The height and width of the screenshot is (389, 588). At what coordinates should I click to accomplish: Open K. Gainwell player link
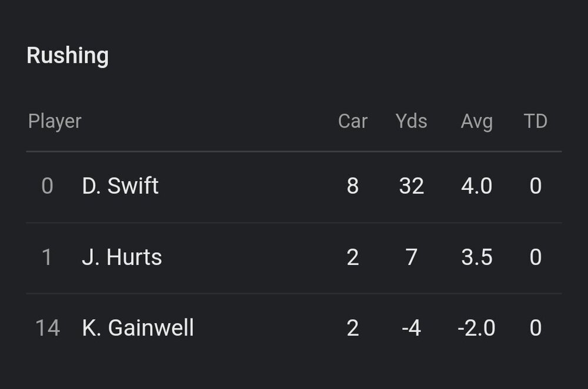point(138,328)
